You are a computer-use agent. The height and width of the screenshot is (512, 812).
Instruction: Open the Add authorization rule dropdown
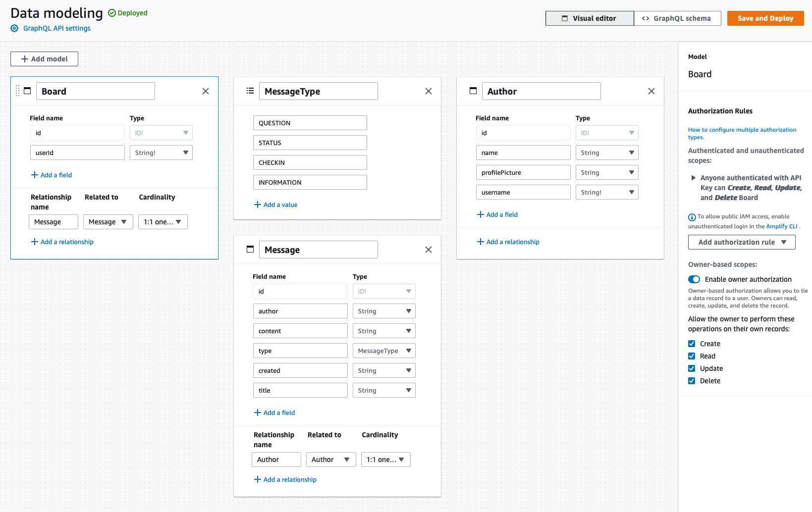coord(741,242)
